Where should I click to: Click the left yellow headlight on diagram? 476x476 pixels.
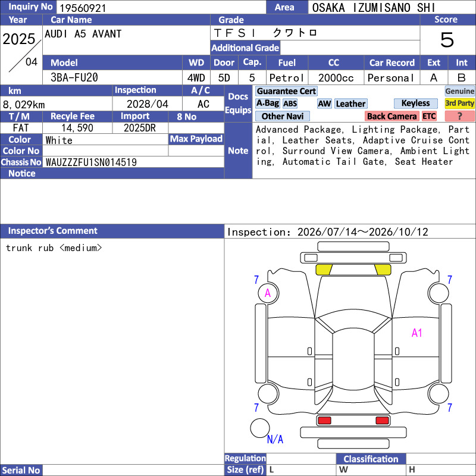pos(324,270)
